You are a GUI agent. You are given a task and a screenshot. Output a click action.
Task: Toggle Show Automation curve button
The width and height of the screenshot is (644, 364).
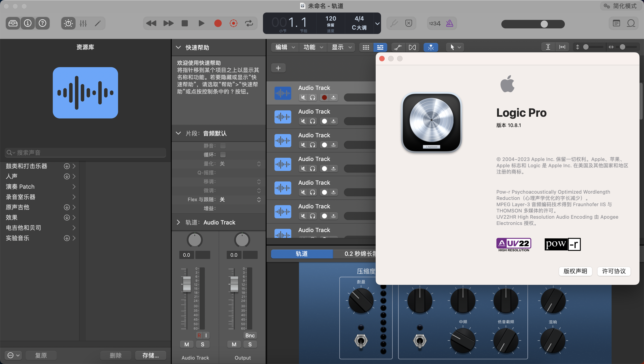[x=398, y=47]
